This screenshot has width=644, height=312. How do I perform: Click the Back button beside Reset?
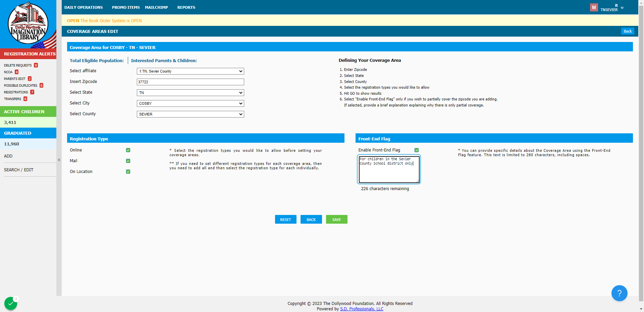click(311, 219)
